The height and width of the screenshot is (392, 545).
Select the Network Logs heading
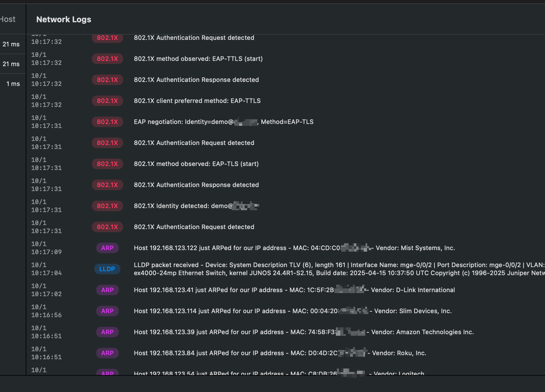click(64, 19)
